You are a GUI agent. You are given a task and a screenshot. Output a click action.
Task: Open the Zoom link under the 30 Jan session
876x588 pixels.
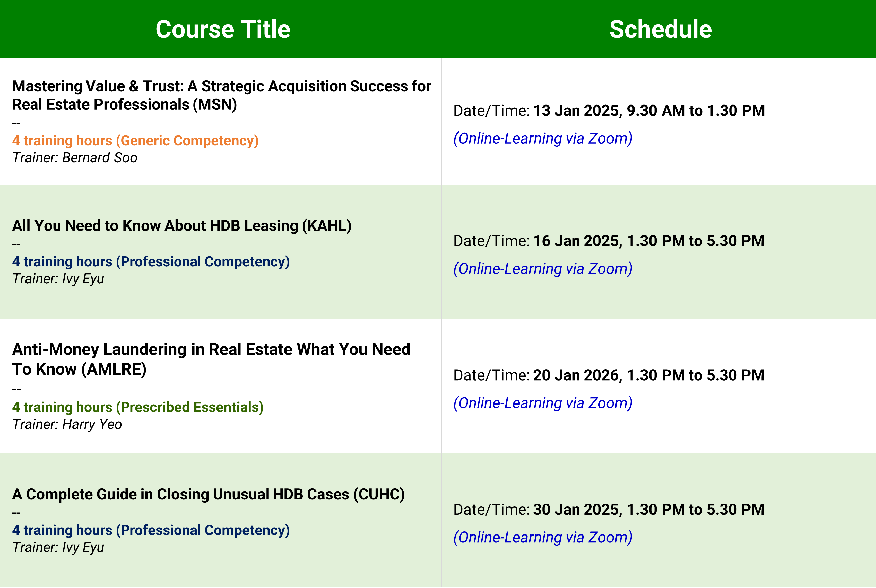tap(543, 537)
